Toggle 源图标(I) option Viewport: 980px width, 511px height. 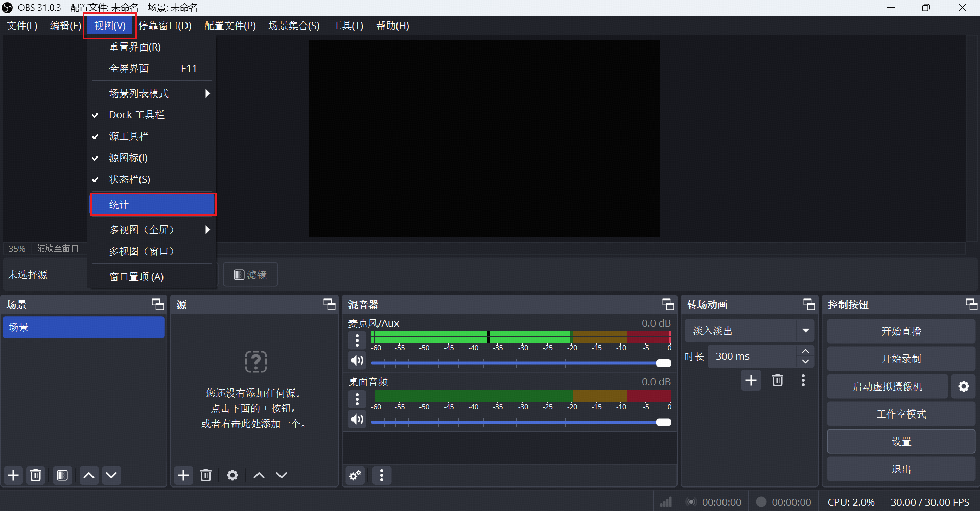point(152,158)
